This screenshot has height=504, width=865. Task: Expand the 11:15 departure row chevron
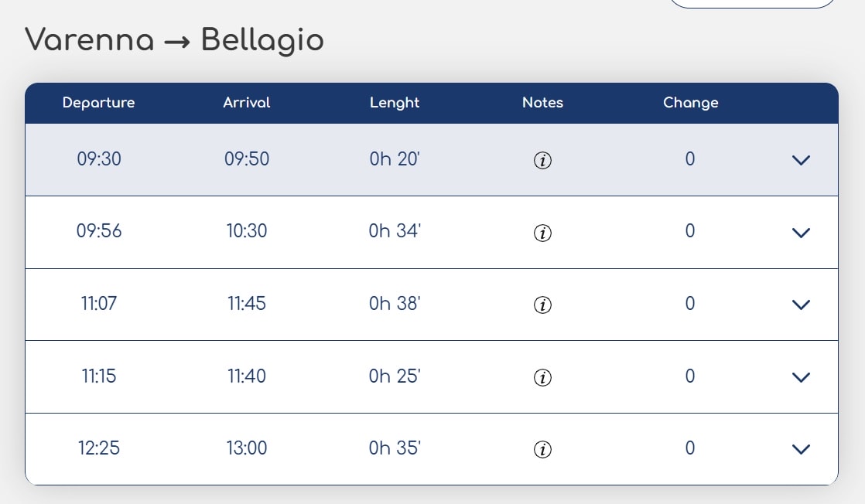tap(801, 377)
